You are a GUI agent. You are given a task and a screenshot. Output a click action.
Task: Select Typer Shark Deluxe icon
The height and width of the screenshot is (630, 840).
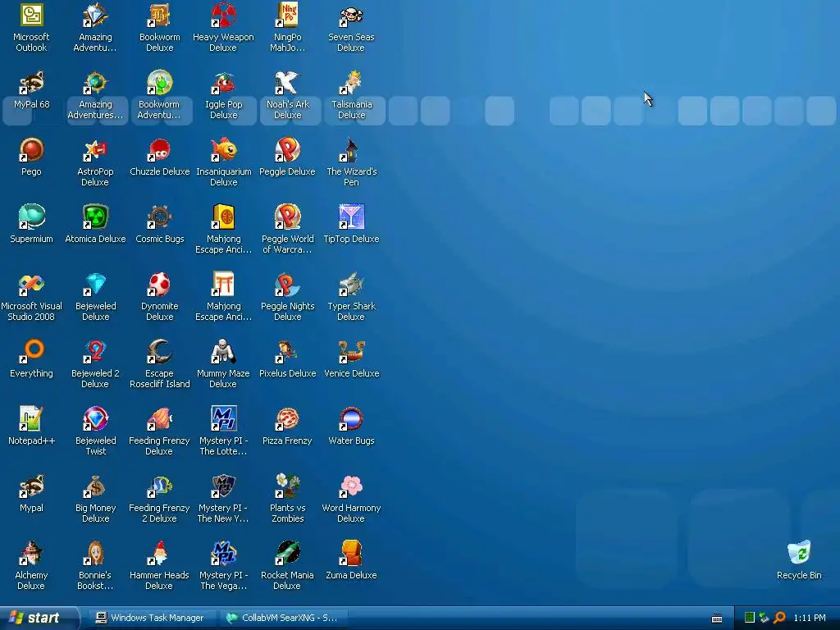pyautogui.click(x=351, y=285)
